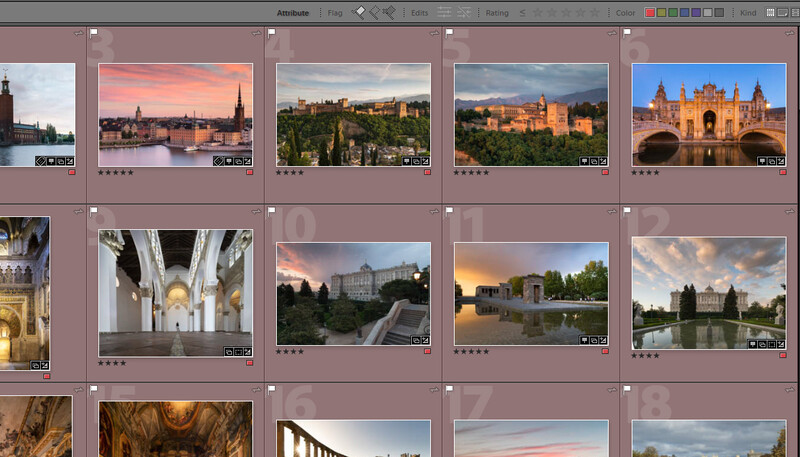Click keyword badge on Temple of Debod thumbnail
Screen dimensions: 800x457
tap(584, 340)
